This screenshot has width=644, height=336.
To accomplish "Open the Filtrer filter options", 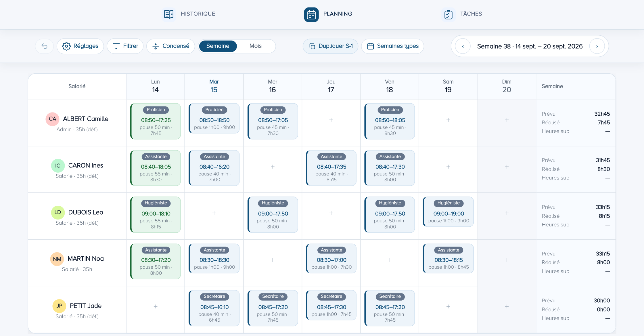I will pyautogui.click(x=125, y=46).
